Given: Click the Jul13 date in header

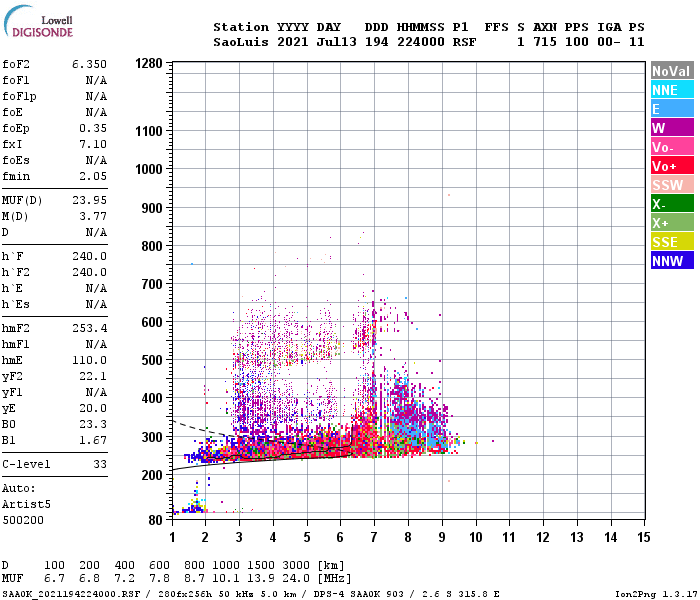Looking at the screenshot, I should (x=336, y=42).
